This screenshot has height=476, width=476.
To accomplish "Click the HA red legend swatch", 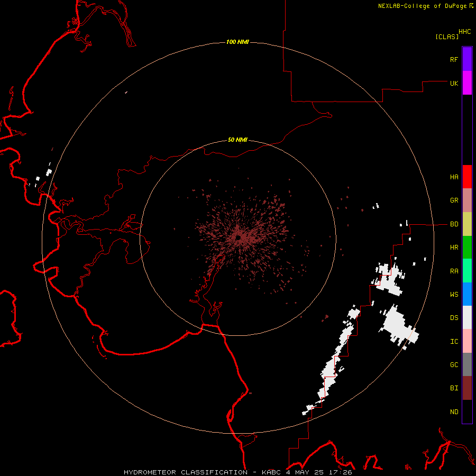I will (x=467, y=177).
